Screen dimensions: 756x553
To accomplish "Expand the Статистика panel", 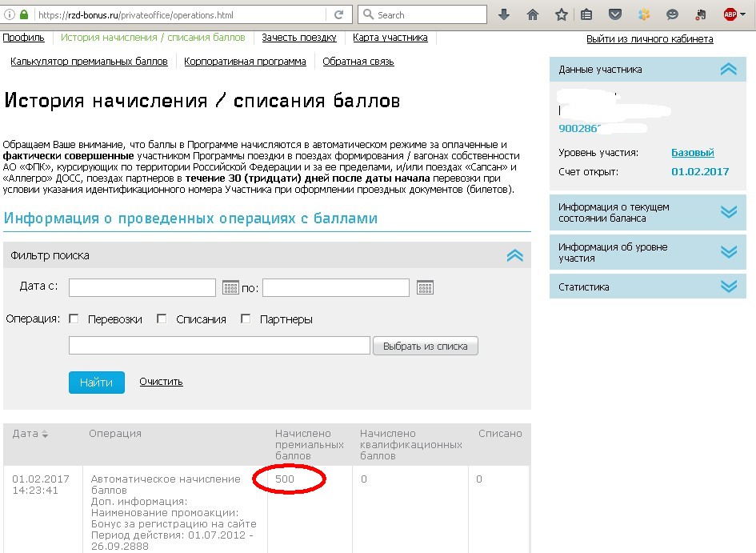I will [727, 287].
